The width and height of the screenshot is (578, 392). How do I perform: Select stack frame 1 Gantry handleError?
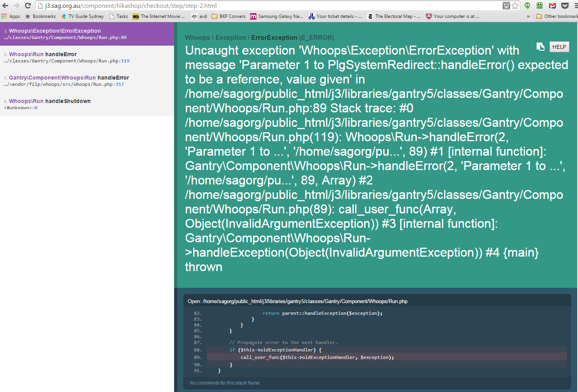tap(87, 81)
